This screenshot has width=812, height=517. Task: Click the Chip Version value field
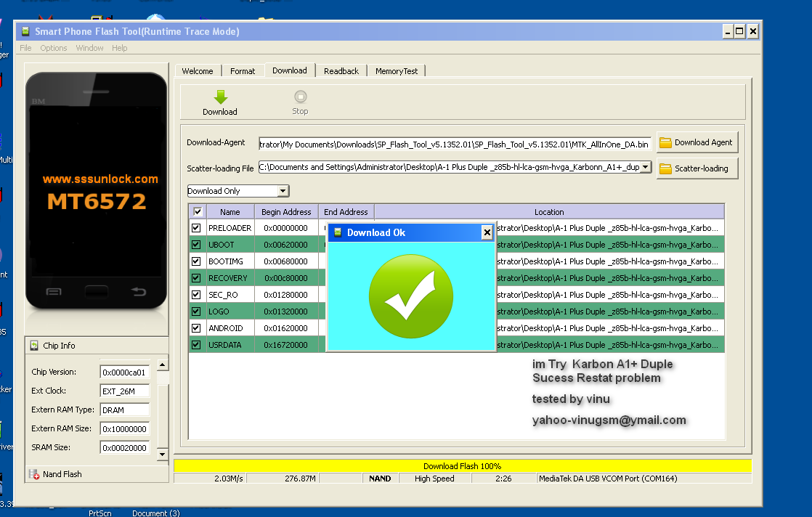(124, 372)
